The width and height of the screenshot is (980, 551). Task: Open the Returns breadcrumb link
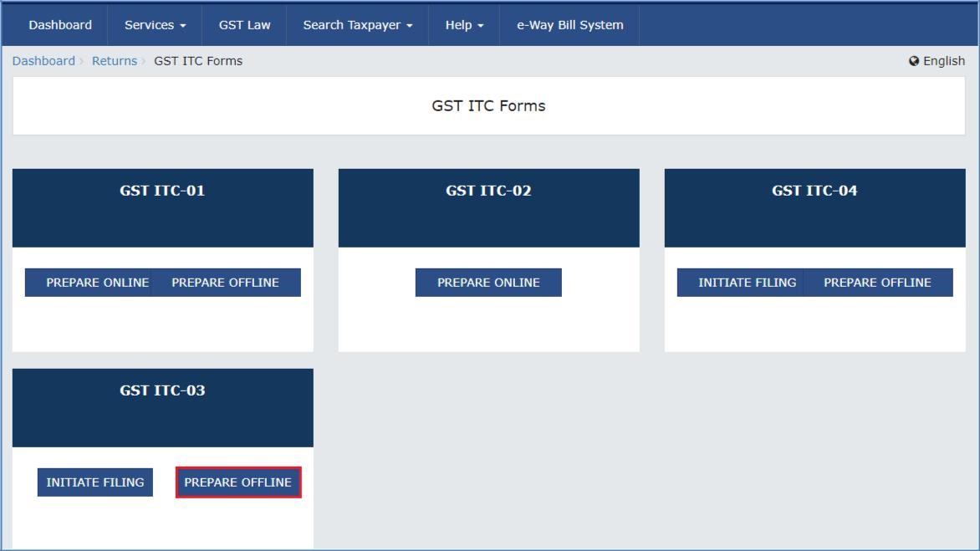115,60
